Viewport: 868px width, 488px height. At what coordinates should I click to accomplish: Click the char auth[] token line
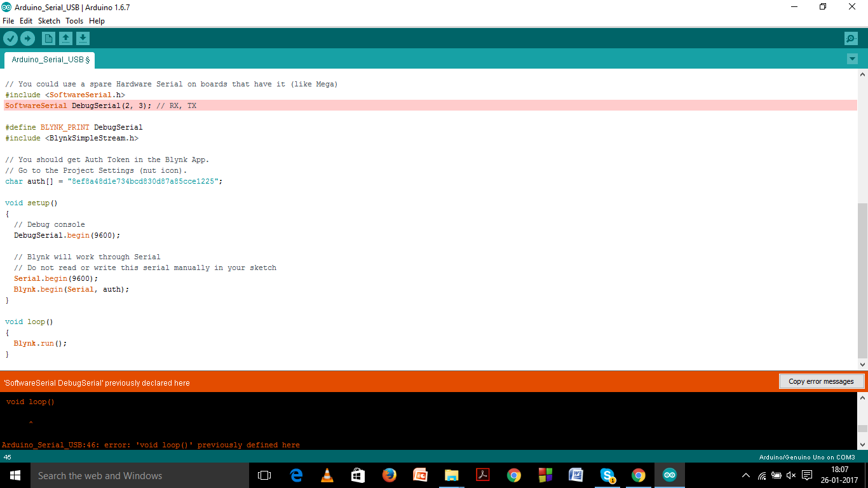coord(114,181)
